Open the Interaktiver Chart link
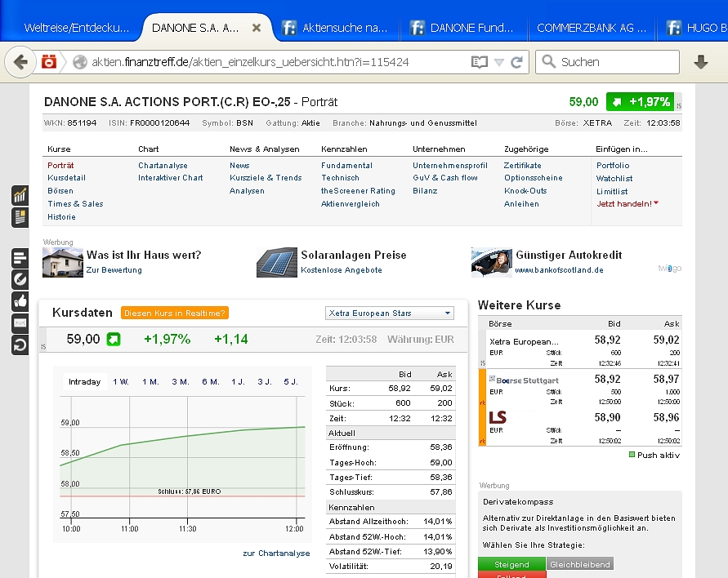The image size is (728, 578). point(171,178)
